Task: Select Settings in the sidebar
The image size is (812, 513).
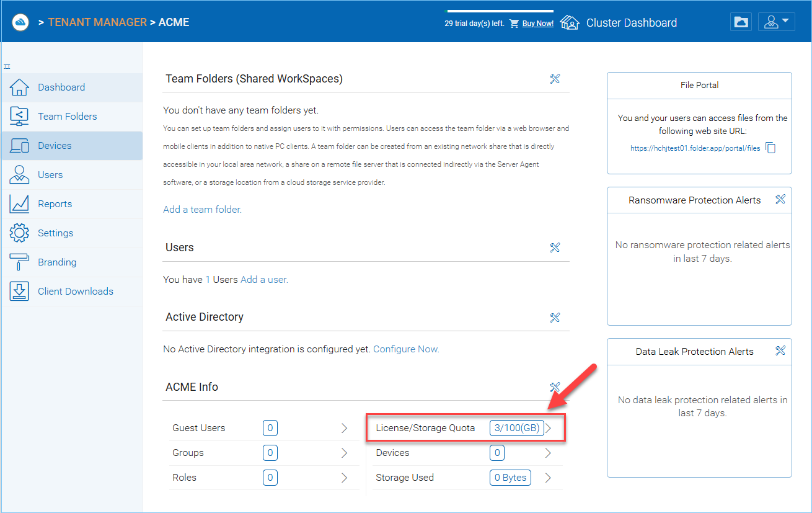Action: [72, 233]
